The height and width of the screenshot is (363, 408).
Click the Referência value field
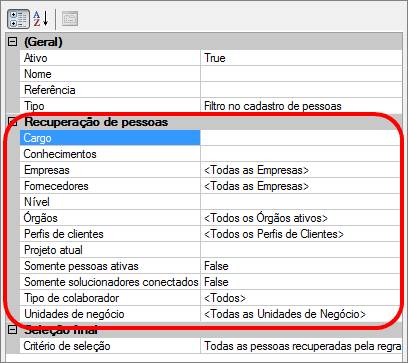click(x=301, y=90)
